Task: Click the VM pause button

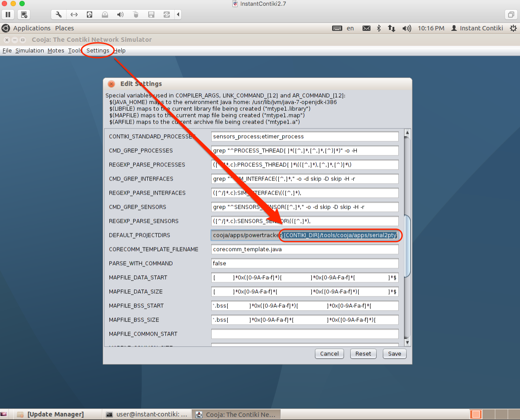Action: 8,15
